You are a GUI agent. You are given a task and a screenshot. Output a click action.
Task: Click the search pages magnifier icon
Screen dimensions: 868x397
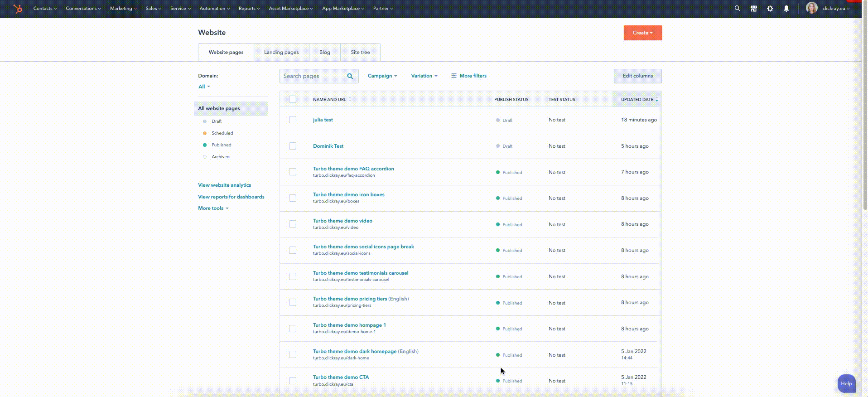coord(350,76)
